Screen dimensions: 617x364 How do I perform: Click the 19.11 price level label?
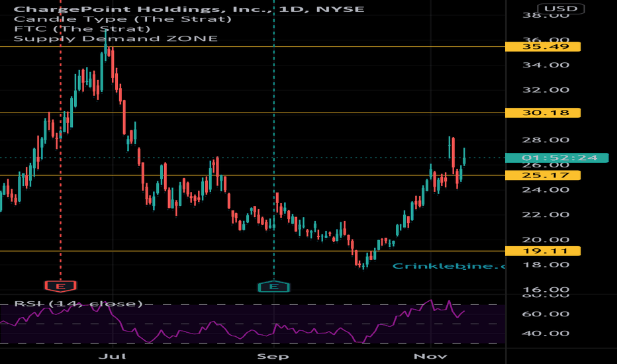543,251
